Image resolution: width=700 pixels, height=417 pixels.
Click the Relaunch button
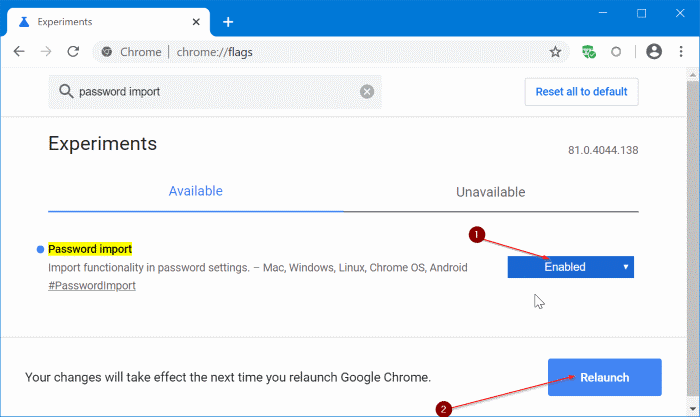pos(604,377)
